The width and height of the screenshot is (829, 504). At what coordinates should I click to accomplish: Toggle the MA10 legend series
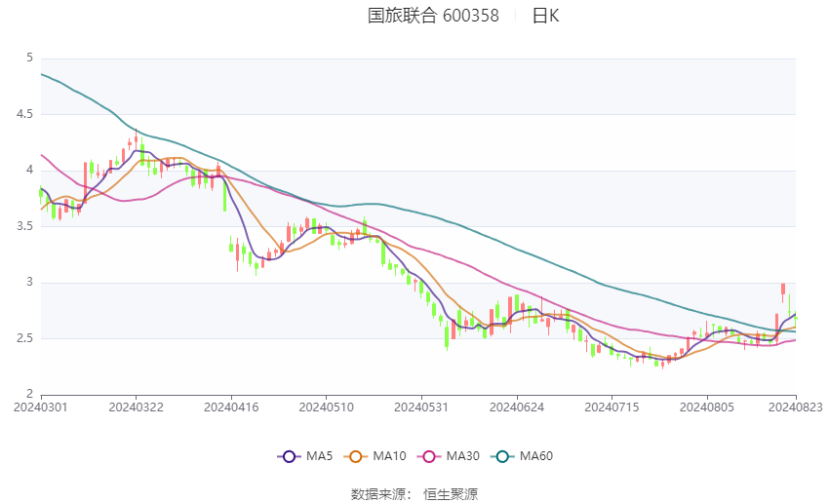[x=375, y=456]
